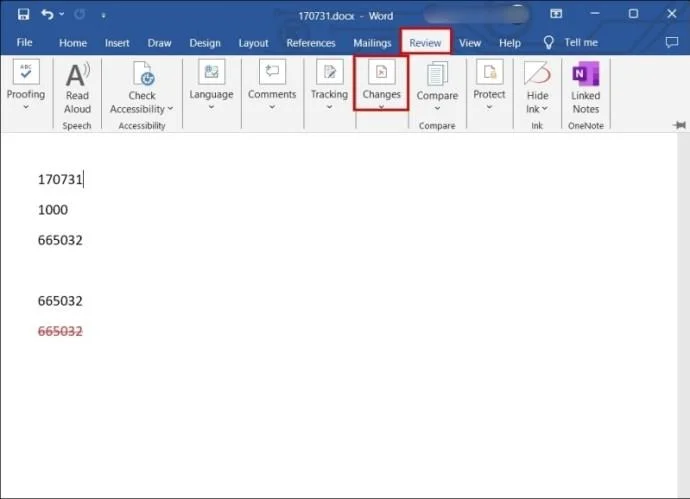Close the Word window
This screenshot has width=690, height=499.
coord(672,14)
